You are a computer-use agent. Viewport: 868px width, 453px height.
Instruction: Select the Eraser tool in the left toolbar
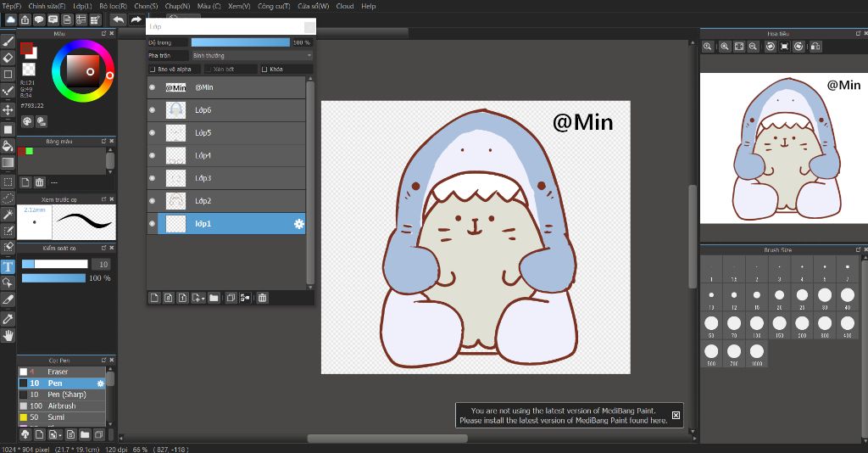(8, 58)
